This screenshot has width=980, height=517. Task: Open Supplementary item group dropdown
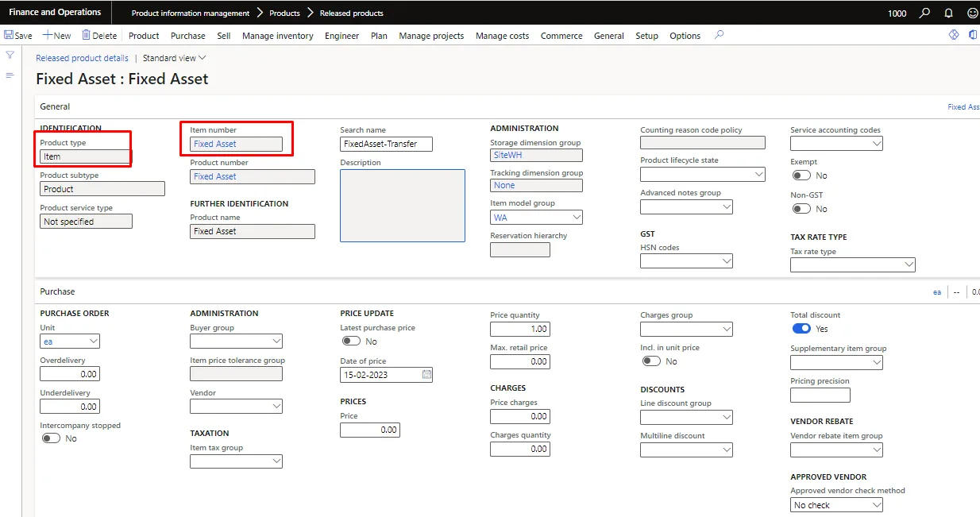tap(877, 362)
